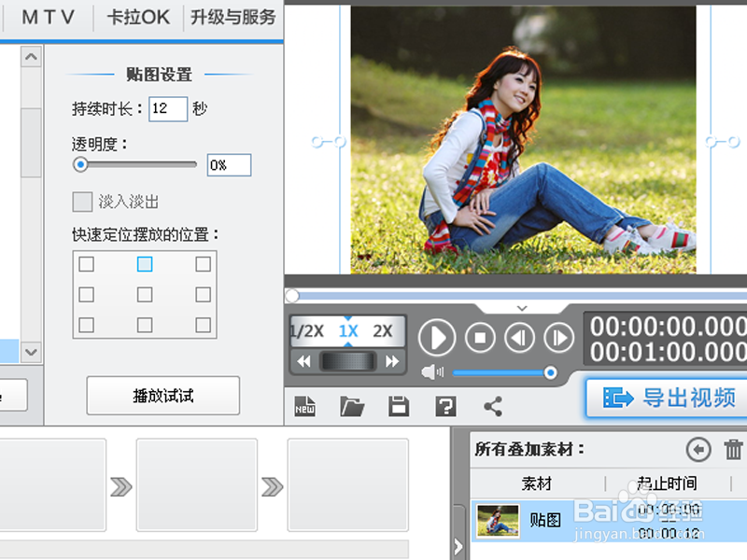This screenshot has height=560, width=747.
Task: Click the circled back-arrow icon in the overlay materials panel
Action: click(x=698, y=449)
